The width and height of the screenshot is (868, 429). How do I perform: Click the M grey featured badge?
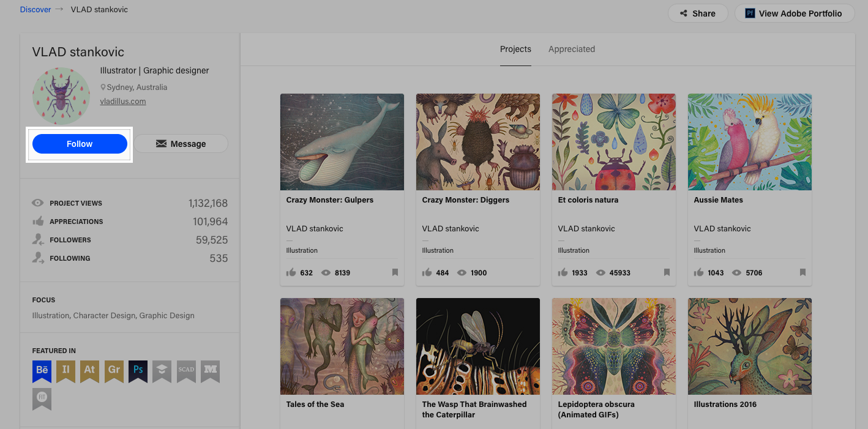pos(210,371)
